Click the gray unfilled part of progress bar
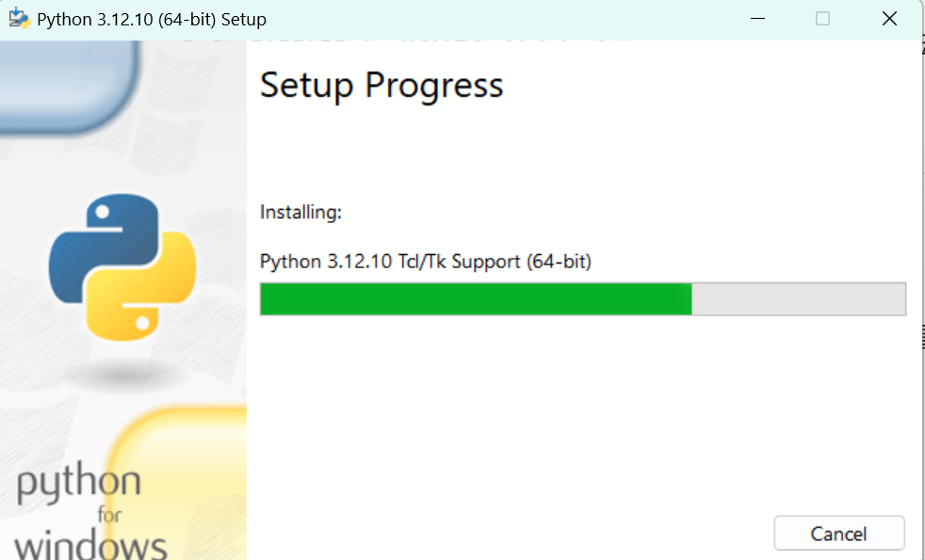This screenshot has height=560, width=925. (799, 299)
